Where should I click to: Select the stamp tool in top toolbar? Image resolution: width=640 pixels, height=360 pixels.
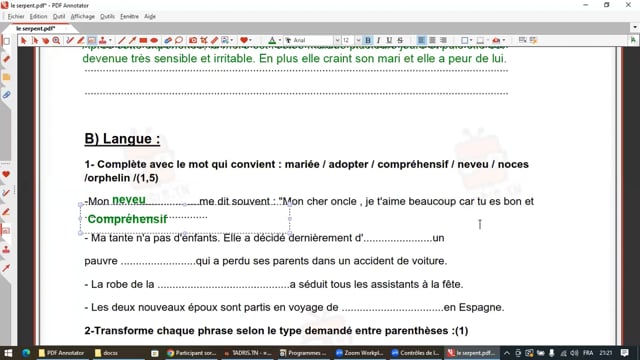102,40
